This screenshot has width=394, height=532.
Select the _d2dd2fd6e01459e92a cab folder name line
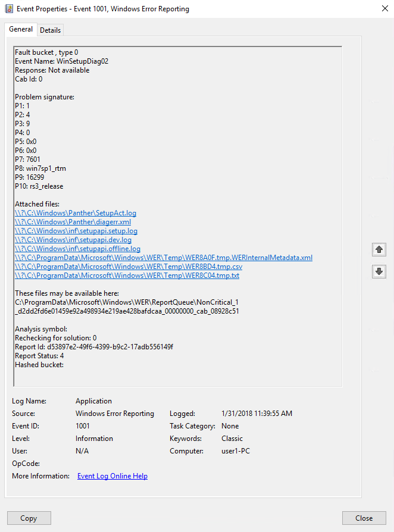point(127,311)
